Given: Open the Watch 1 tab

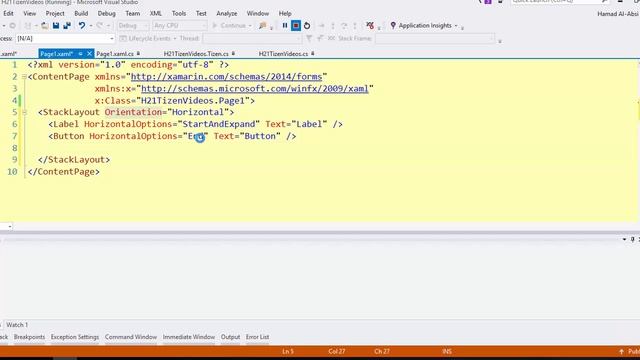Looking at the screenshot, I should pos(17,325).
